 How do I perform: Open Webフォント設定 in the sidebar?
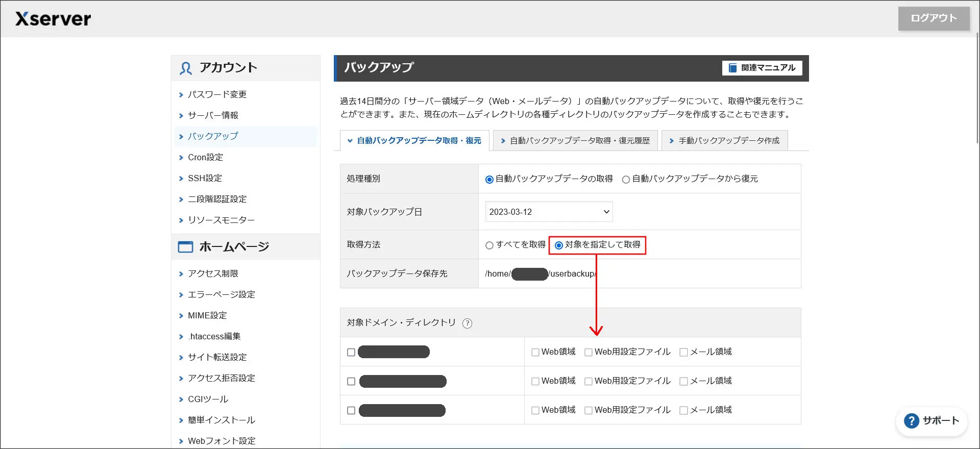222,441
